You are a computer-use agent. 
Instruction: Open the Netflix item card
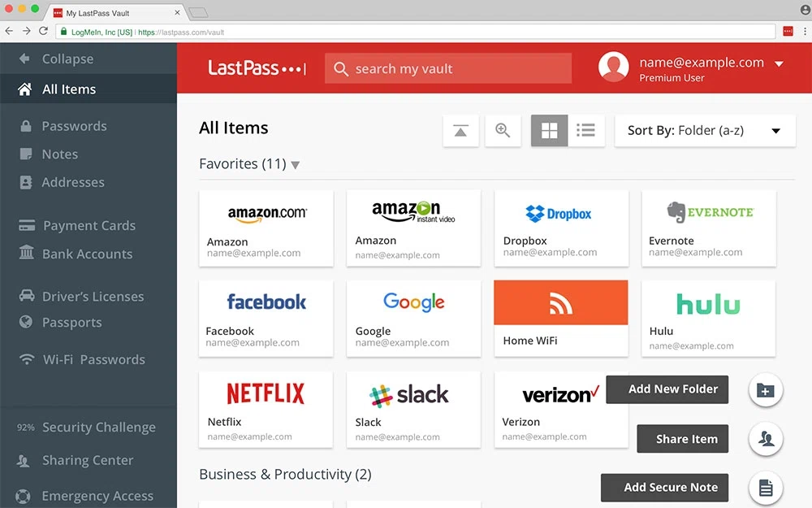click(x=266, y=410)
